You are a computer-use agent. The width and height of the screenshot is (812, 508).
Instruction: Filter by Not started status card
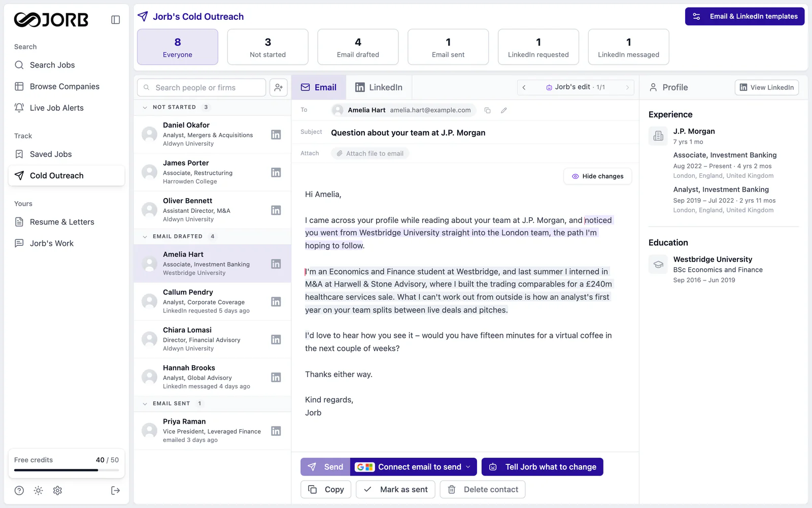[x=268, y=47]
